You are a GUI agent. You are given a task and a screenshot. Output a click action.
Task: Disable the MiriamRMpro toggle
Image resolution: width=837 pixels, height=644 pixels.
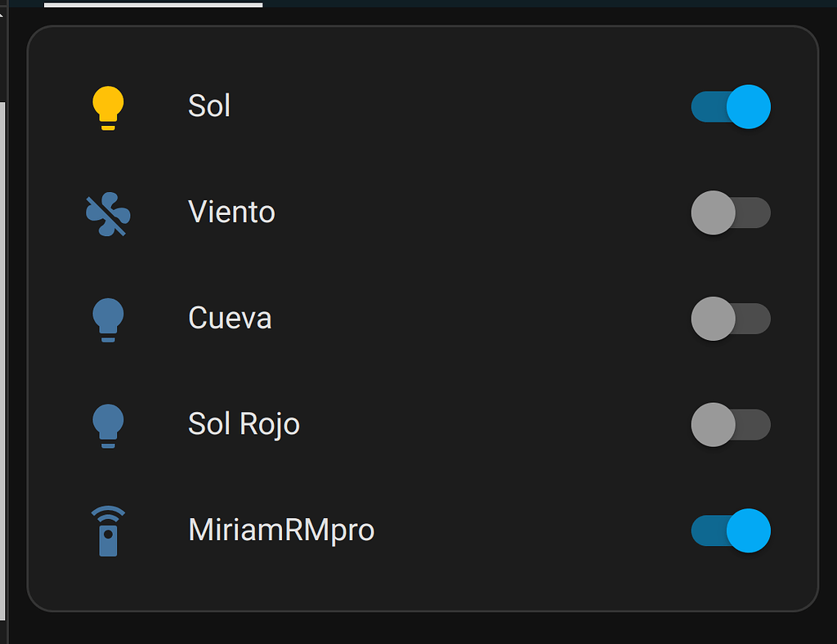click(x=731, y=530)
